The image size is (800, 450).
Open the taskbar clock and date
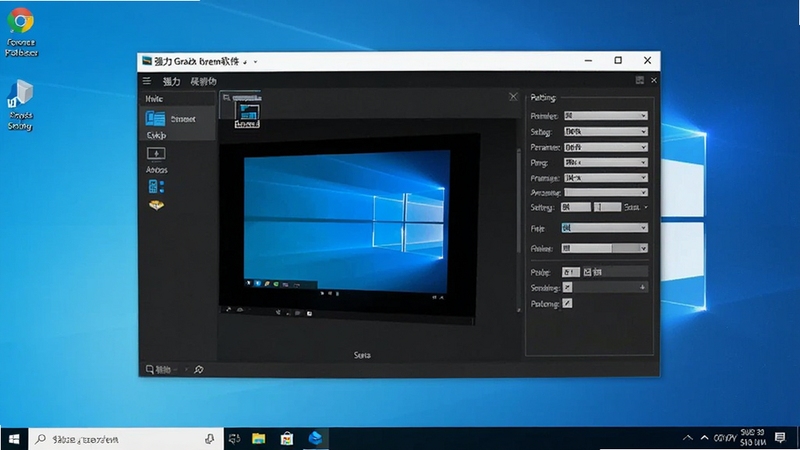tap(753, 438)
